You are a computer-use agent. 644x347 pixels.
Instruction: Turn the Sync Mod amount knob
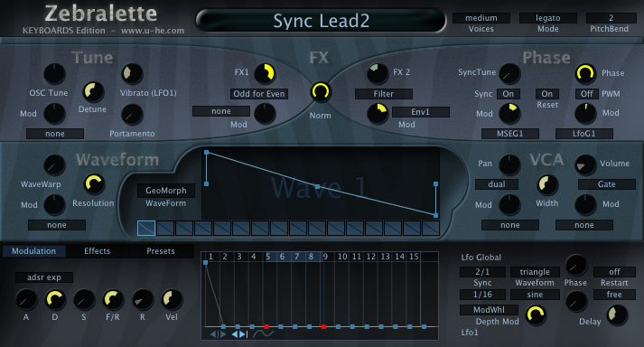tap(509, 114)
